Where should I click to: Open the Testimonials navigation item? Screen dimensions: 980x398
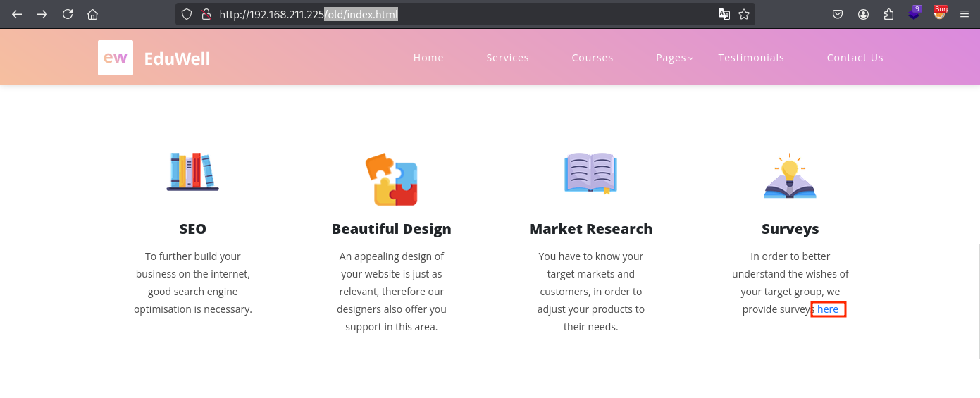pyautogui.click(x=751, y=58)
